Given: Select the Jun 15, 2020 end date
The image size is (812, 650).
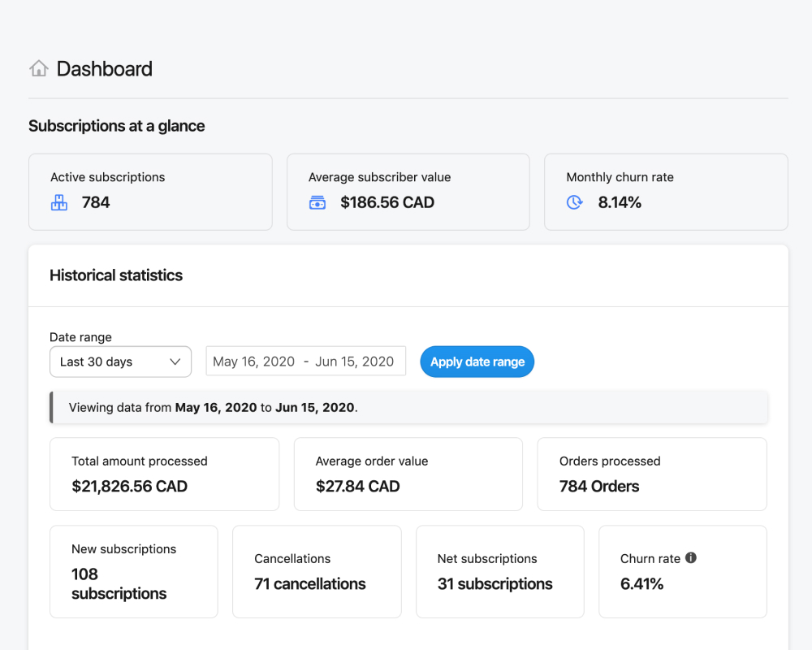Looking at the screenshot, I should tap(354, 362).
